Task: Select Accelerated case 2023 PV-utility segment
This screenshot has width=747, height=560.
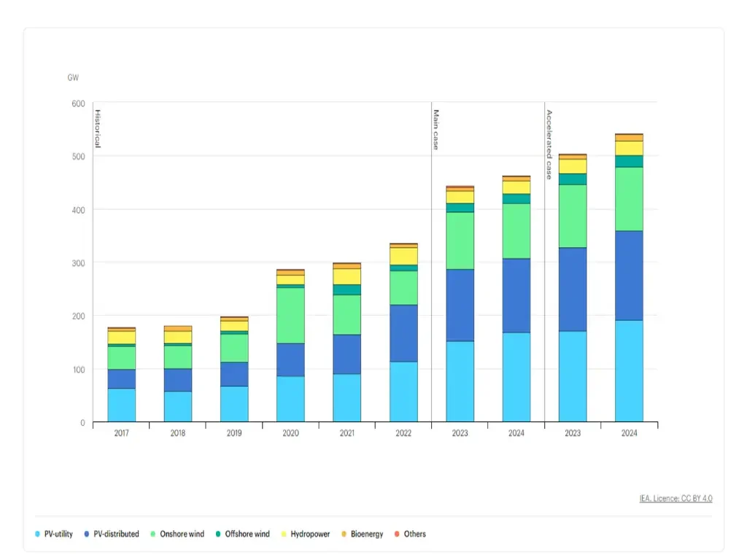Action: tap(572, 376)
